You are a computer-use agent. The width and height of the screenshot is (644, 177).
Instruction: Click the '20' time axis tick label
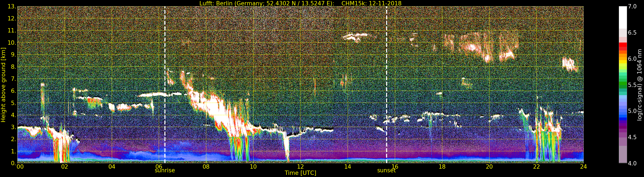click(x=489, y=166)
